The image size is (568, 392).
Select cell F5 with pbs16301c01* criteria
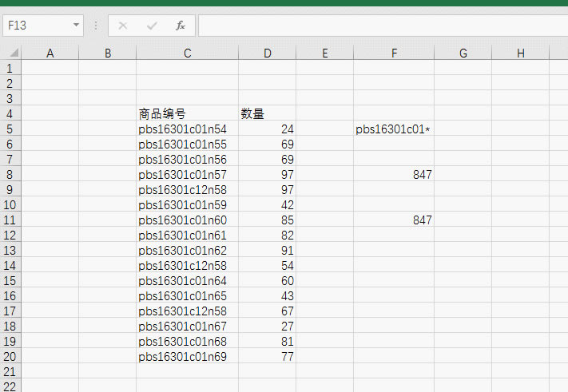[x=394, y=129]
